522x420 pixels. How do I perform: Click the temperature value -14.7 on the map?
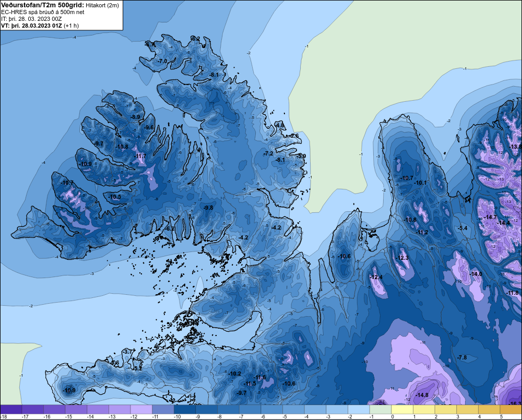pyautogui.click(x=490, y=217)
